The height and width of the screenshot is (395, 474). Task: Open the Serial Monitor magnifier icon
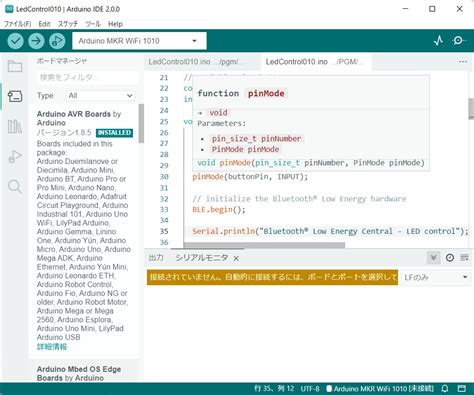tap(459, 41)
